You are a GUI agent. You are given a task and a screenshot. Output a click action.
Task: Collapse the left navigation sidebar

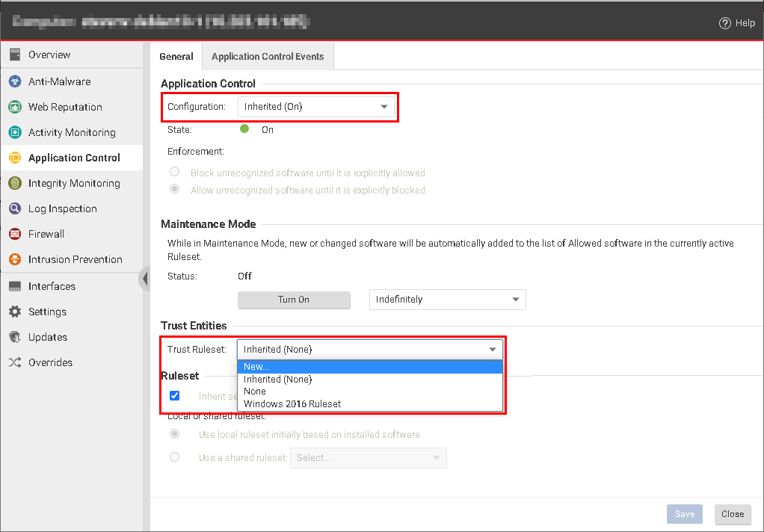(144, 279)
